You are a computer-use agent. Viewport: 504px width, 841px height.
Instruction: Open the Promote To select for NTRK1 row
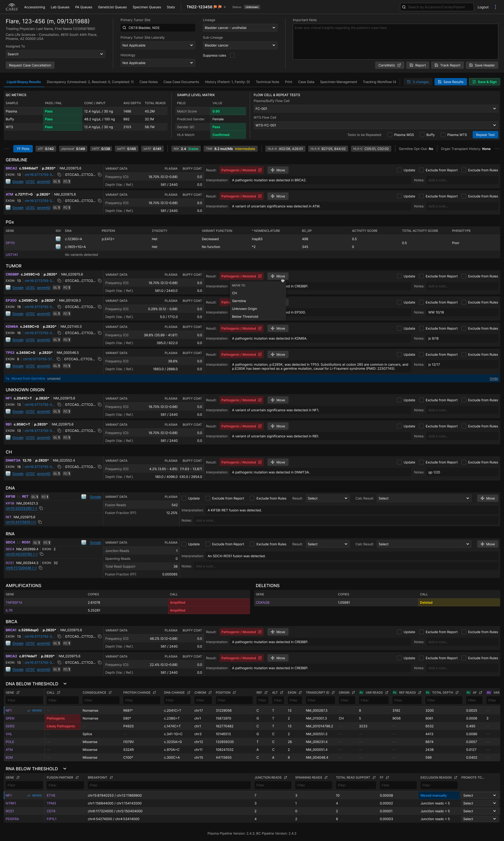[x=479, y=803]
